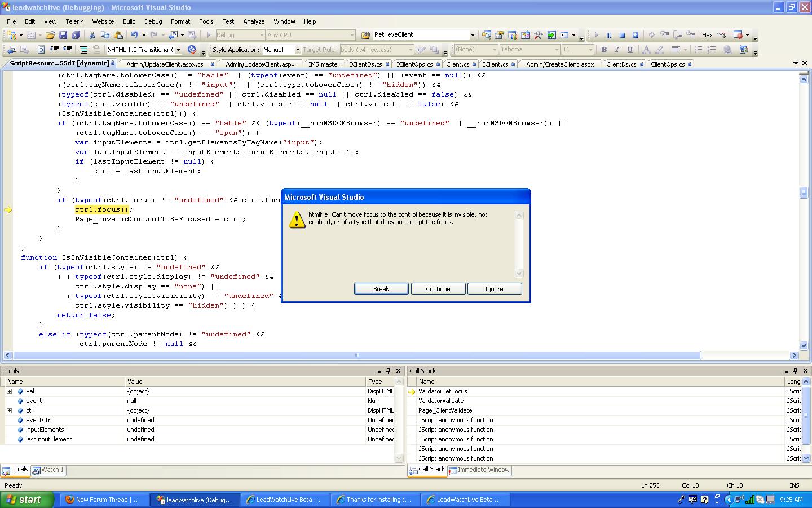This screenshot has width=812, height=508.
Task: Open New Forum Thread in taskbar
Action: [103, 500]
